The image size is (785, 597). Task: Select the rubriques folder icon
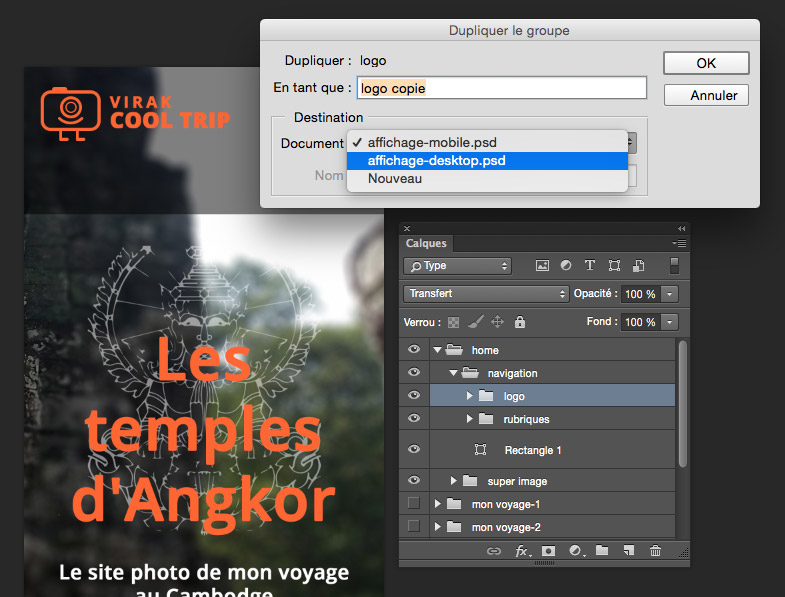click(486, 418)
